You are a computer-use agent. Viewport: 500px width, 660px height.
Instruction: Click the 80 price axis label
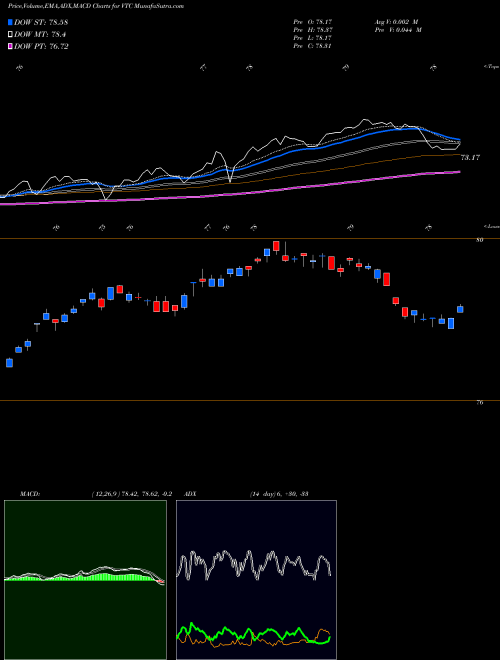click(480, 240)
